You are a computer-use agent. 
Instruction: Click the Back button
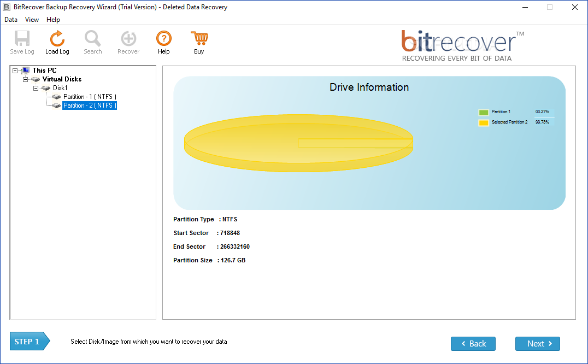pos(473,344)
